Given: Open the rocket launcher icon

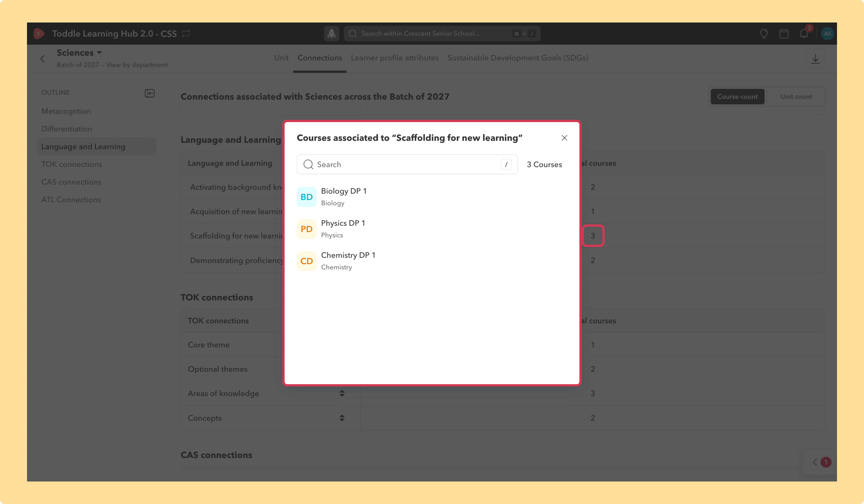Looking at the screenshot, I should 332,34.
